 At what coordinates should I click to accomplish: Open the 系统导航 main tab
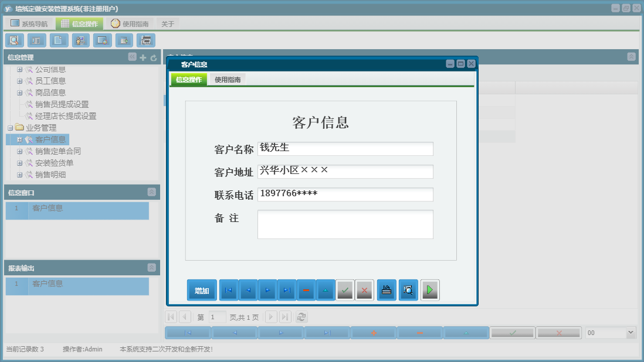click(x=29, y=23)
